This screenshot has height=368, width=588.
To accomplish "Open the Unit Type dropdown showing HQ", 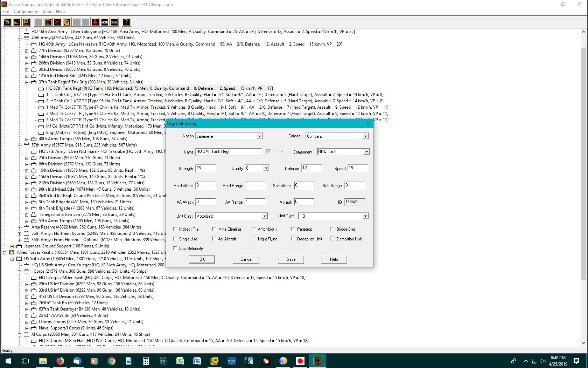I will [x=365, y=216].
